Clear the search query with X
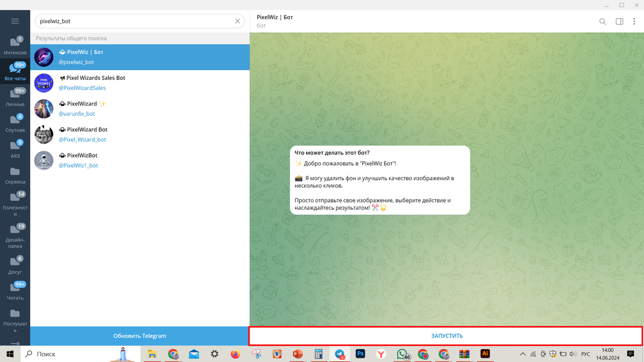The image size is (644, 362). (238, 21)
